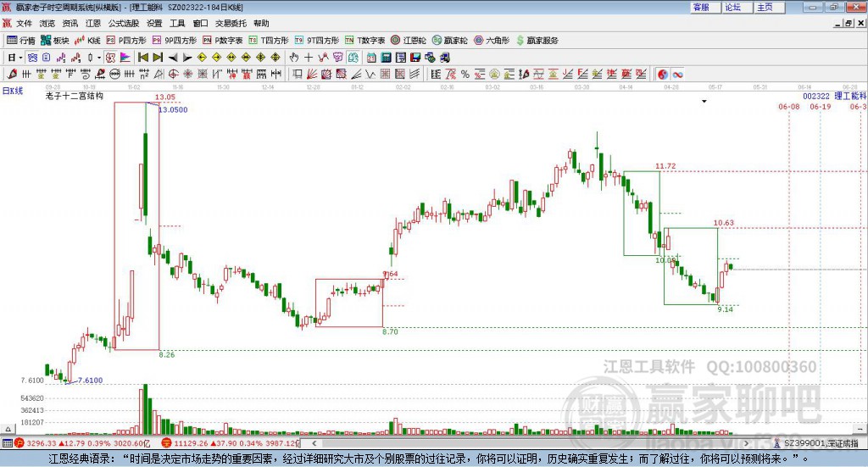Open the 帮助 menu
This screenshot has width=868, height=467.
(x=261, y=23)
